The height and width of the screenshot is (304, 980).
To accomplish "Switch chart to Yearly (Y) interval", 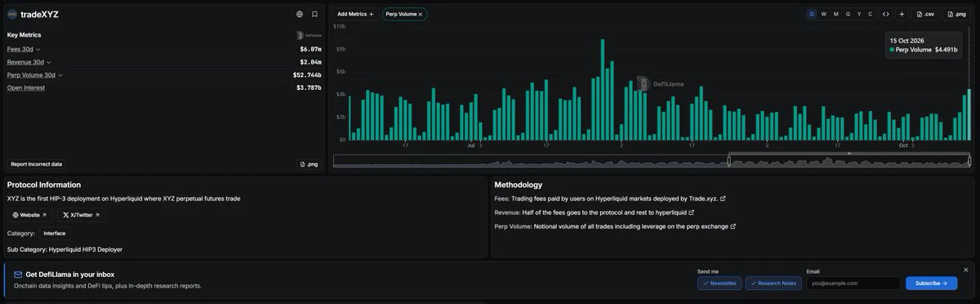I will coord(859,14).
